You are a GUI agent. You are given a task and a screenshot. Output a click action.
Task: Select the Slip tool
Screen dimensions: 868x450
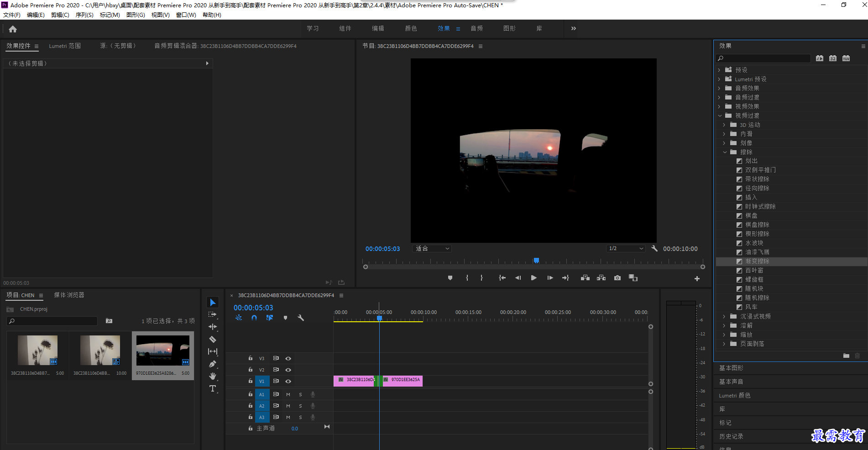213,351
